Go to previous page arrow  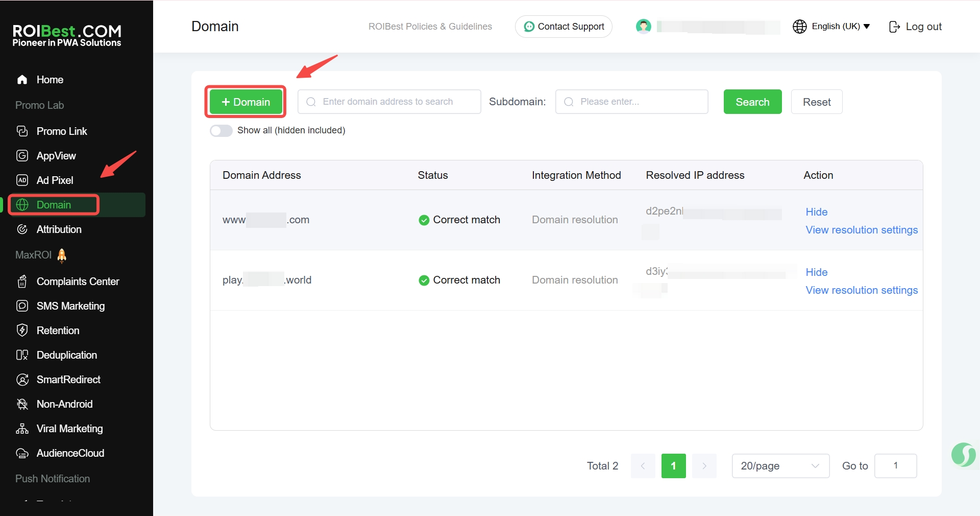tap(643, 466)
